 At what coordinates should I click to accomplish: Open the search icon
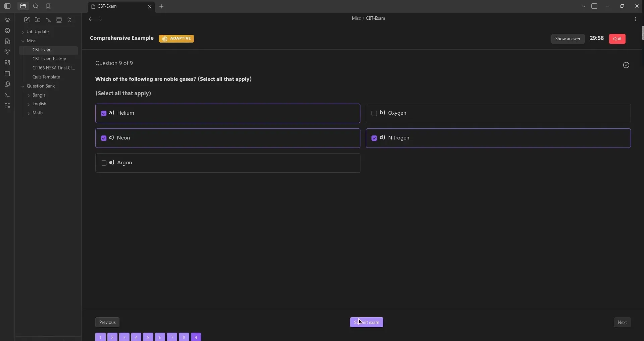[x=36, y=6]
